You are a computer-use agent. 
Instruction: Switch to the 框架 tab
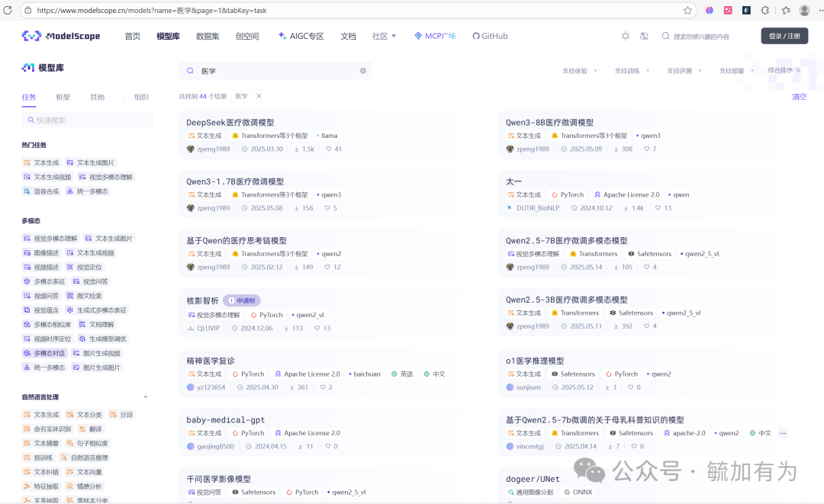click(x=63, y=97)
